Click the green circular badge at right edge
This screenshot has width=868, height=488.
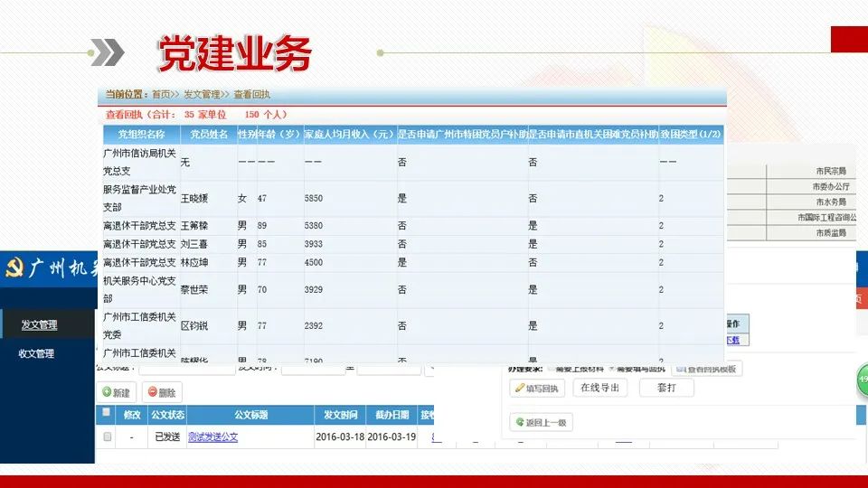coord(863,380)
